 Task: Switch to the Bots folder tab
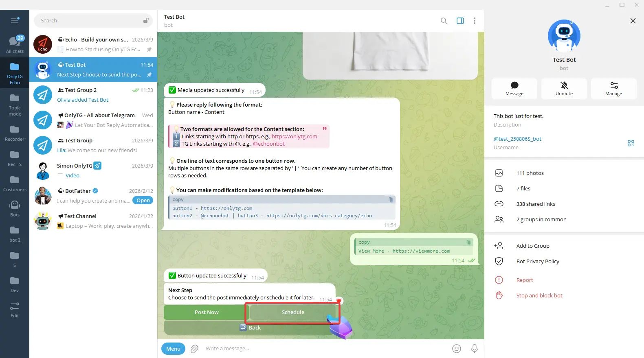point(15,208)
